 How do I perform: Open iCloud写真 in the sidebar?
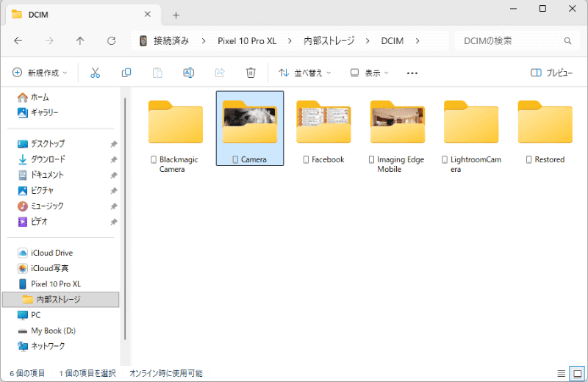(x=43, y=268)
